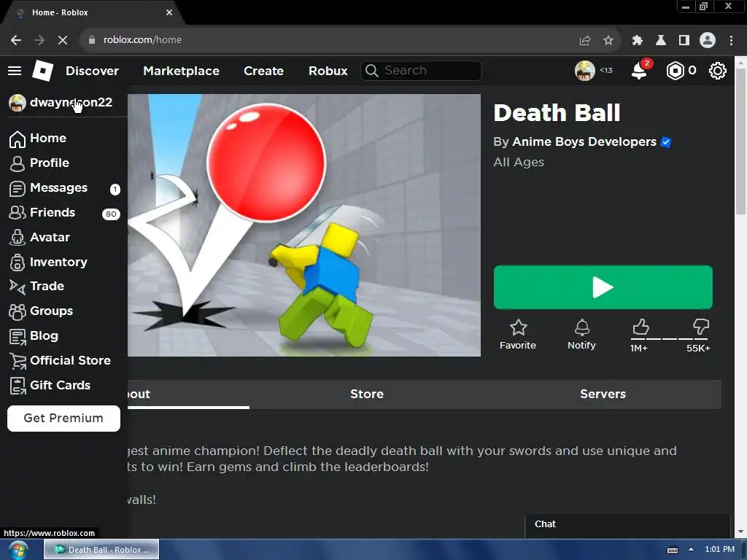Show hidden system tray icons

(x=691, y=550)
